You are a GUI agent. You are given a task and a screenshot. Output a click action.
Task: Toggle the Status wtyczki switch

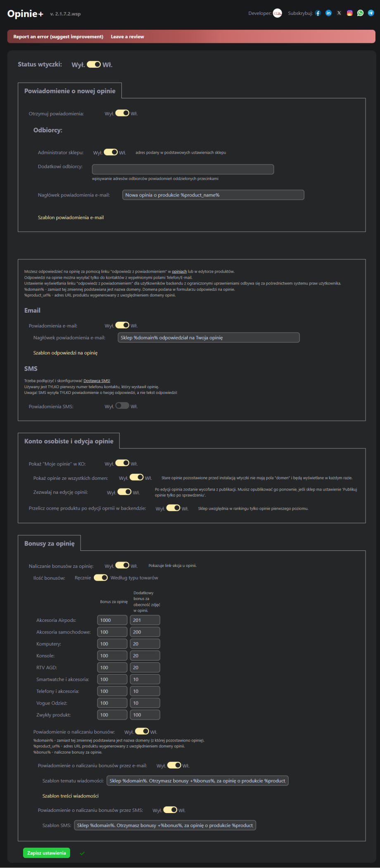tap(94, 64)
